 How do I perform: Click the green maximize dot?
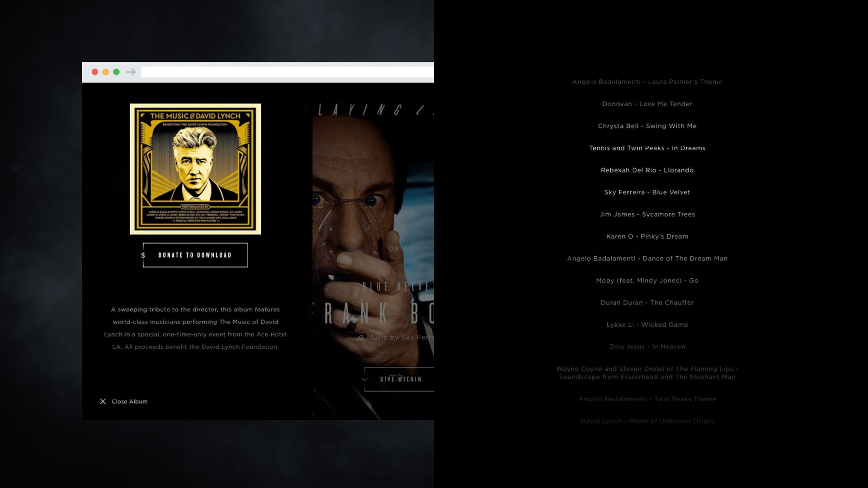click(x=116, y=72)
